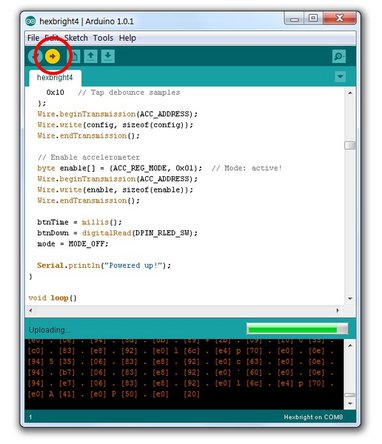Click '// Mode: active!' comment

click(247, 168)
